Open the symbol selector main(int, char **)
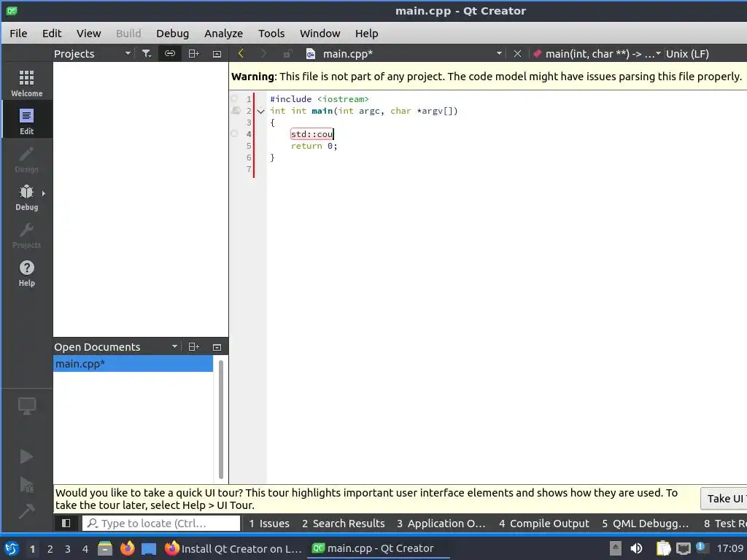The image size is (747, 560). point(597,54)
